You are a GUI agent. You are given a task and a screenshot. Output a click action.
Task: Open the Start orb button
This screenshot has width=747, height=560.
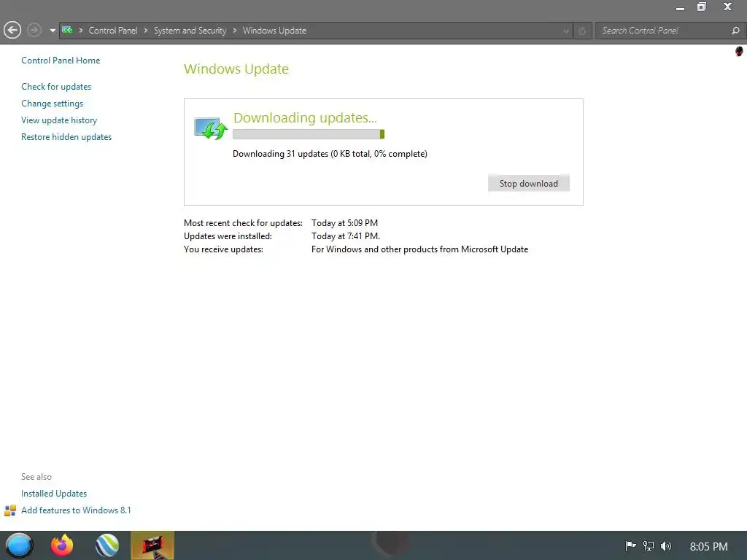click(19, 545)
